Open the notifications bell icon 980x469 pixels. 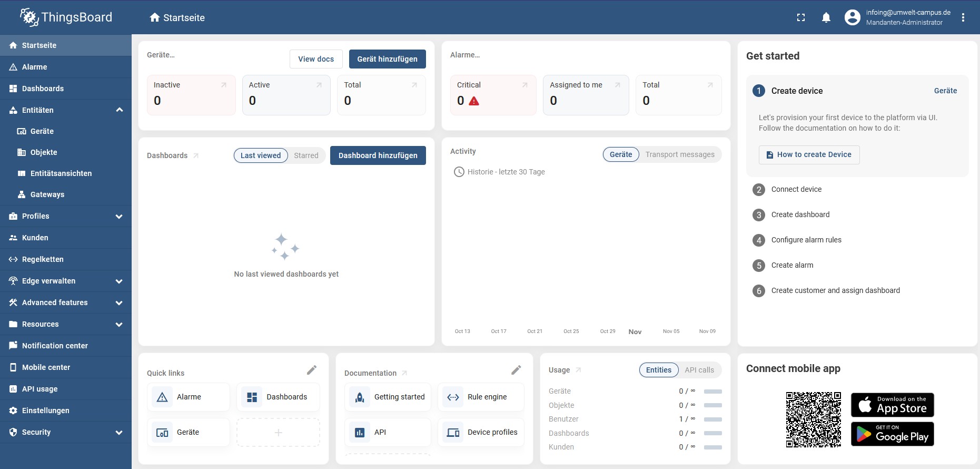826,17
